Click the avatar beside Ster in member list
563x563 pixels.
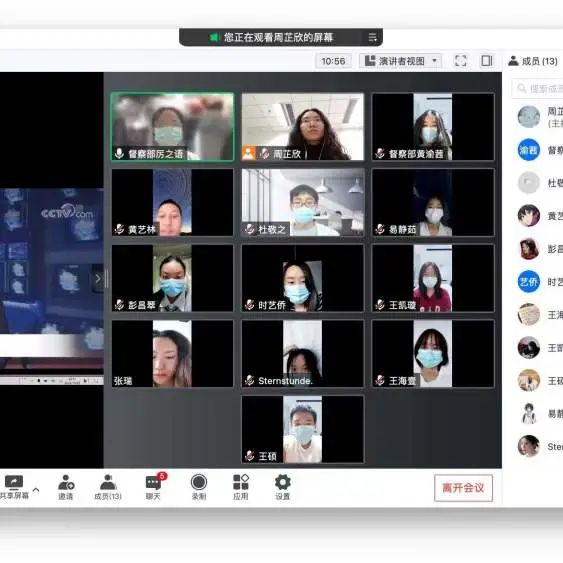click(x=529, y=446)
